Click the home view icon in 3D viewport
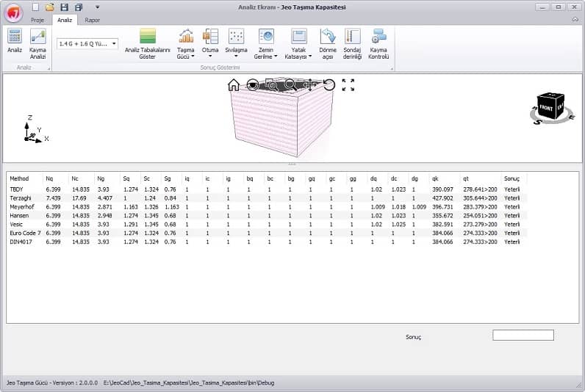This screenshot has width=585, height=392. 234,85
